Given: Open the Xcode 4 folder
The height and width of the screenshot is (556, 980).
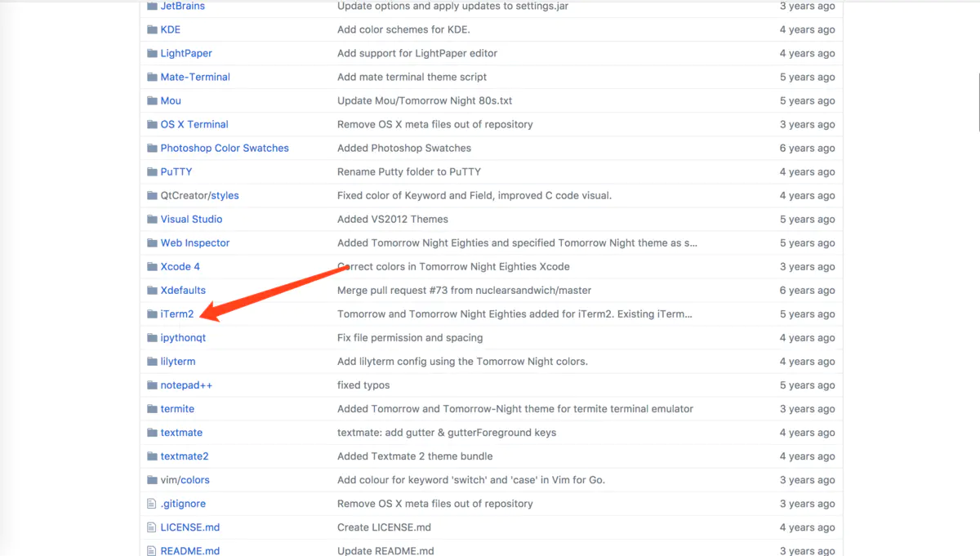Looking at the screenshot, I should point(180,266).
